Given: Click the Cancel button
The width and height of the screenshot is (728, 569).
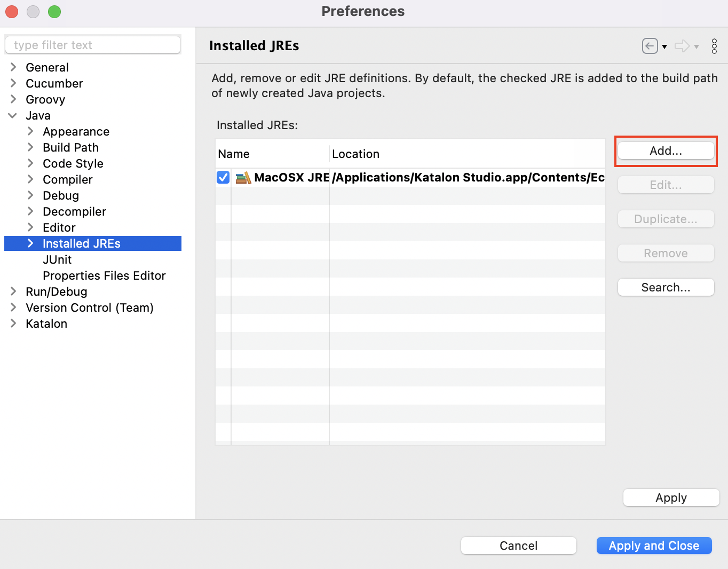Looking at the screenshot, I should pos(518,546).
